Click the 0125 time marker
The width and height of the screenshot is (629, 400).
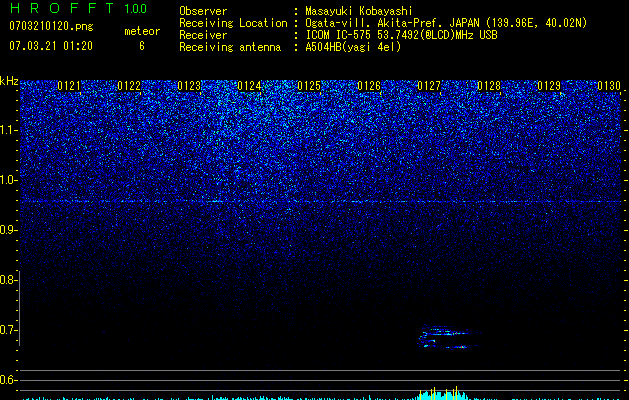point(309,86)
